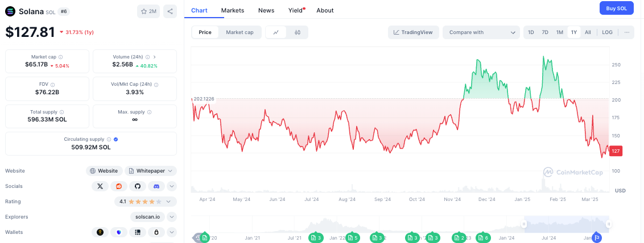Click the left range slider handle
This screenshot has width=644, height=243.
coord(524,224)
